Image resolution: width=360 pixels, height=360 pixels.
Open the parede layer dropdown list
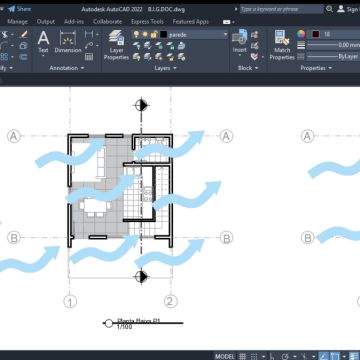click(x=225, y=34)
